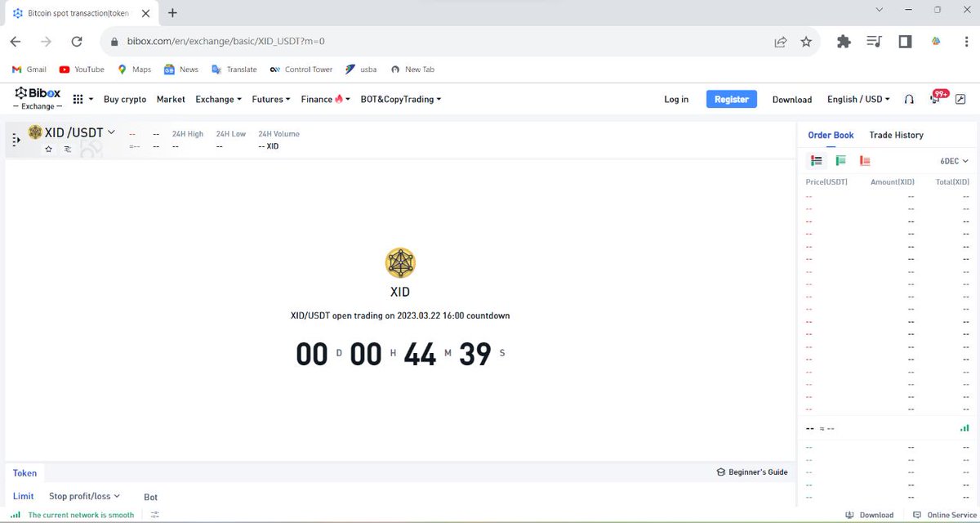Click the Bibox Exchange logo
Image resolution: width=980 pixels, height=523 pixels.
(38, 99)
